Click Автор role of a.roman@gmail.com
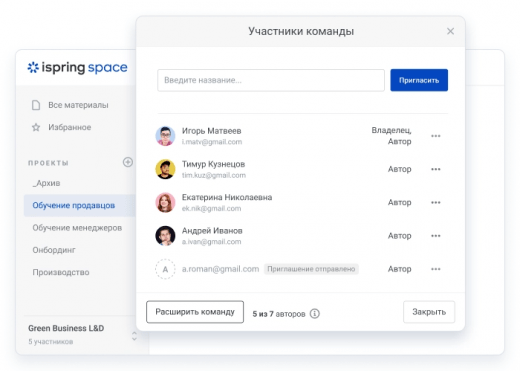Image resolution: width=520 pixels, height=371 pixels. [x=400, y=269]
